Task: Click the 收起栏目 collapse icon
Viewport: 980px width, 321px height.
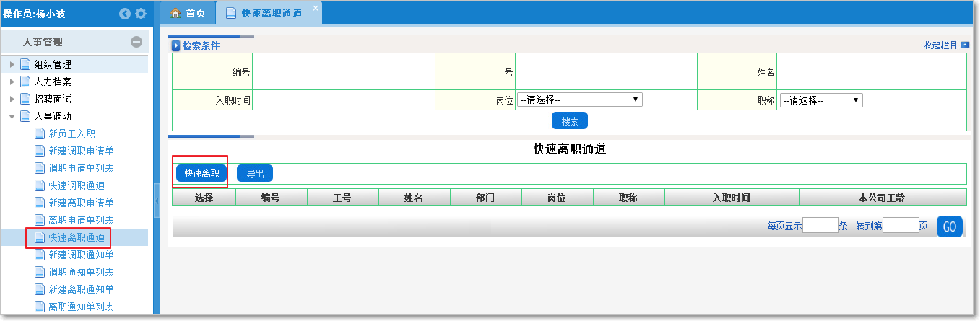Action: coord(965,45)
